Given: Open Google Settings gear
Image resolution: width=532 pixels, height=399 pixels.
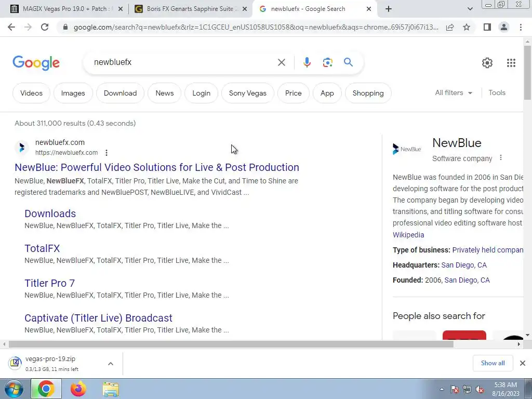Looking at the screenshot, I should pos(487,63).
